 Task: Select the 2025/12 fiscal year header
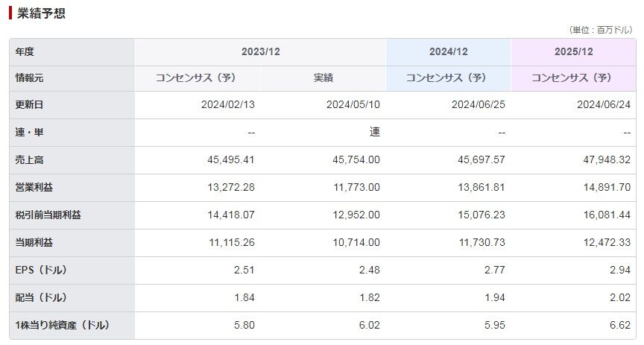coord(574,51)
